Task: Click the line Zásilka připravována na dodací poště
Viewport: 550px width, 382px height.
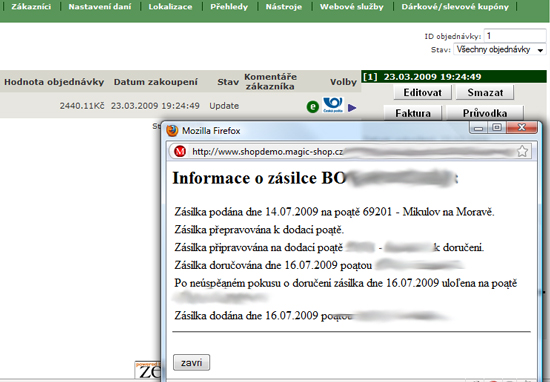Action: click(329, 248)
